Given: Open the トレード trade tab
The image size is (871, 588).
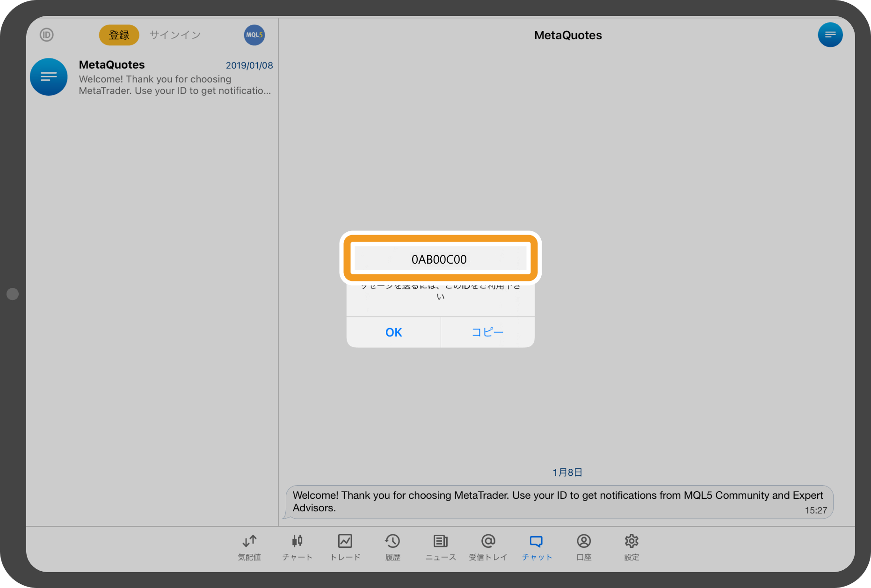Looking at the screenshot, I should pyautogui.click(x=345, y=547).
